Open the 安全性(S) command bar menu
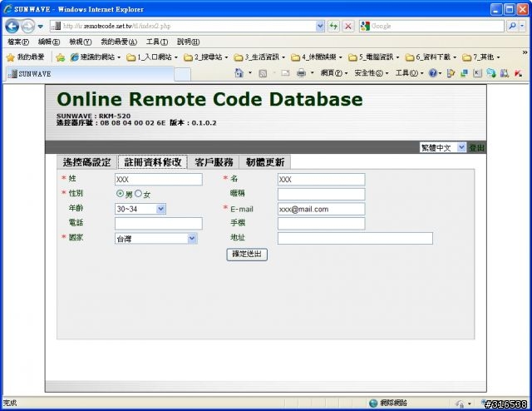Screen dimensions: 532x411 click(372, 73)
